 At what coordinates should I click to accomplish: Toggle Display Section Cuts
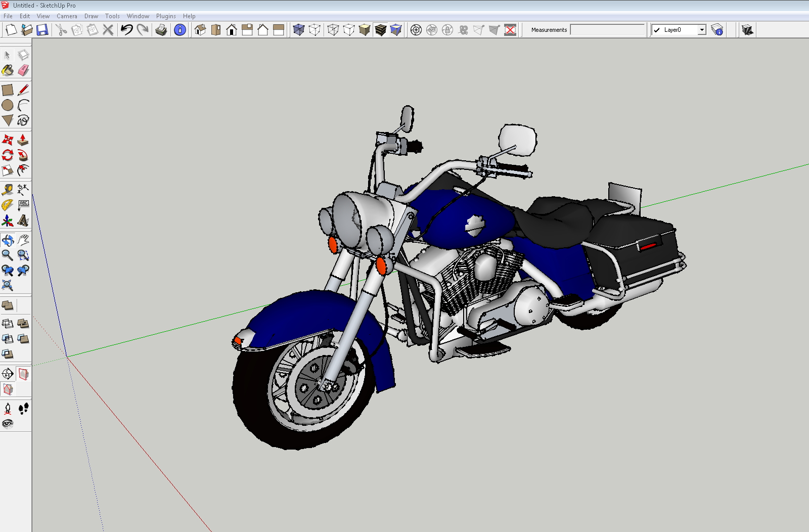click(8, 389)
